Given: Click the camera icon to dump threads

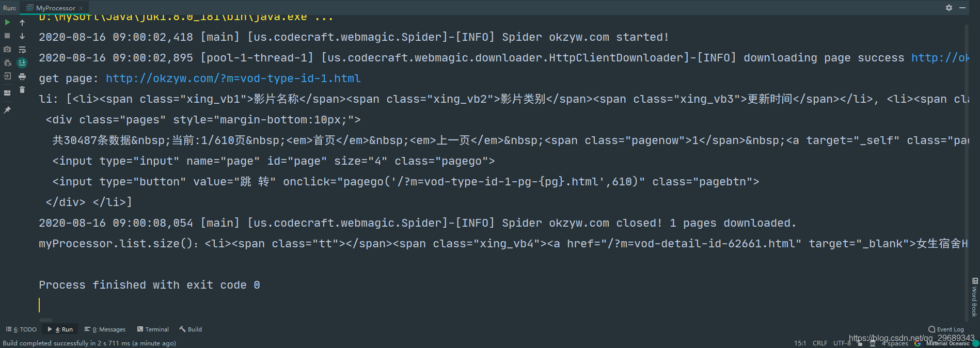Looking at the screenshot, I should point(7,50).
